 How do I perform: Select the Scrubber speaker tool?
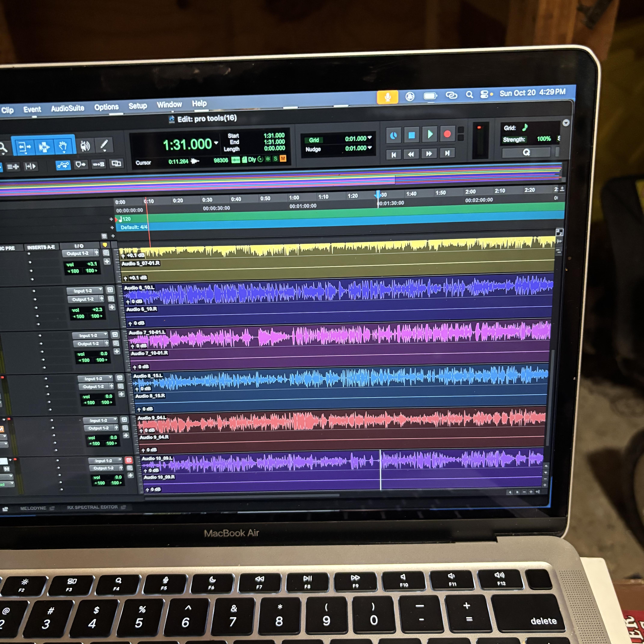(x=85, y=146)
